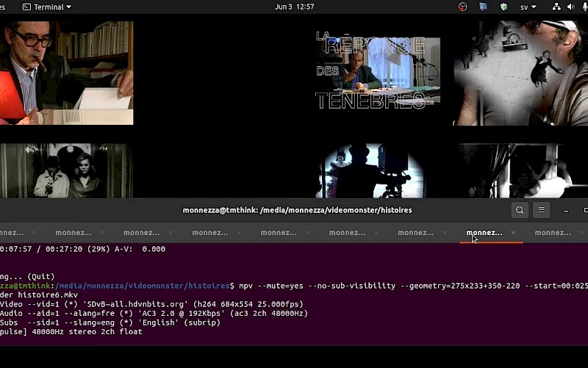Viewport: 588px width, 368px height.
Task: Click the red circular tray icon in top bar
Action: tap(463, 7)
